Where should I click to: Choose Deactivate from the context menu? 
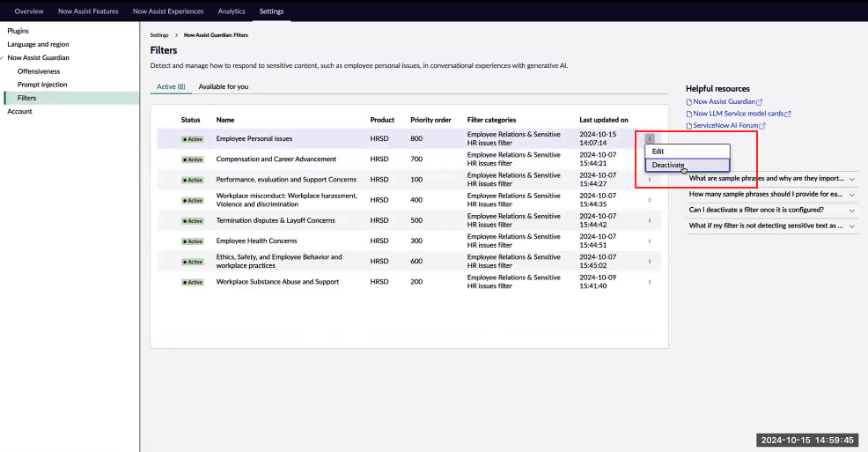coord(687,165)
